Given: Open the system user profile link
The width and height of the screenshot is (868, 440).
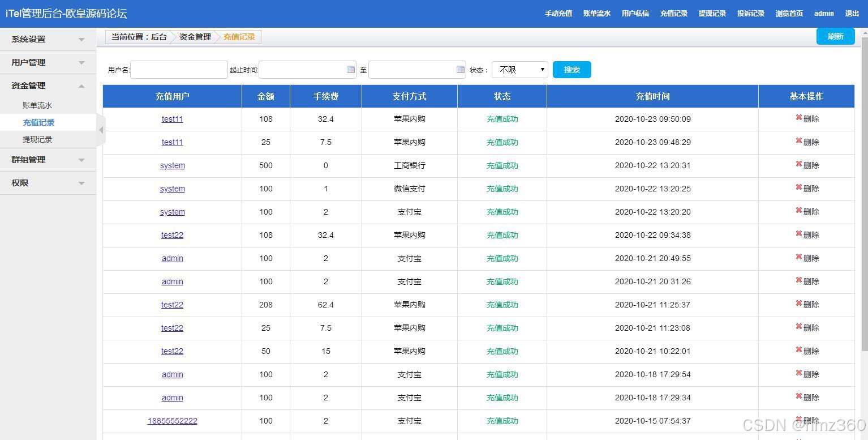Looking at the screenshot, I should point(172,165).
